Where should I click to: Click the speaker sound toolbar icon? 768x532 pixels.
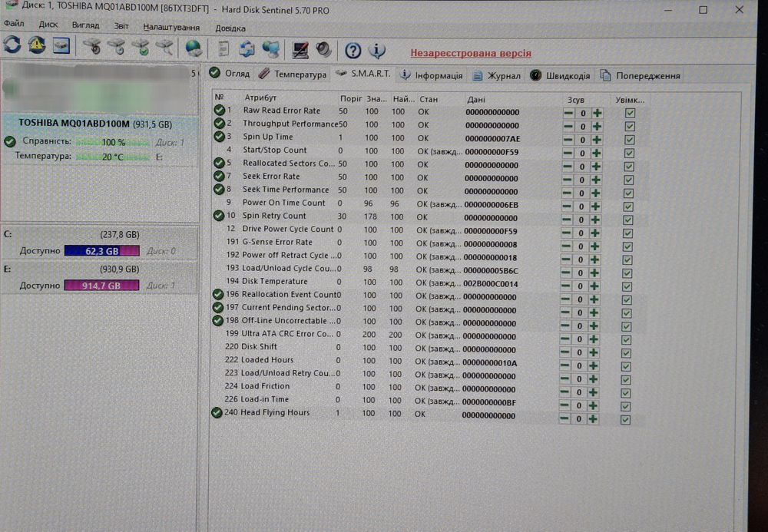pos(323,49)
